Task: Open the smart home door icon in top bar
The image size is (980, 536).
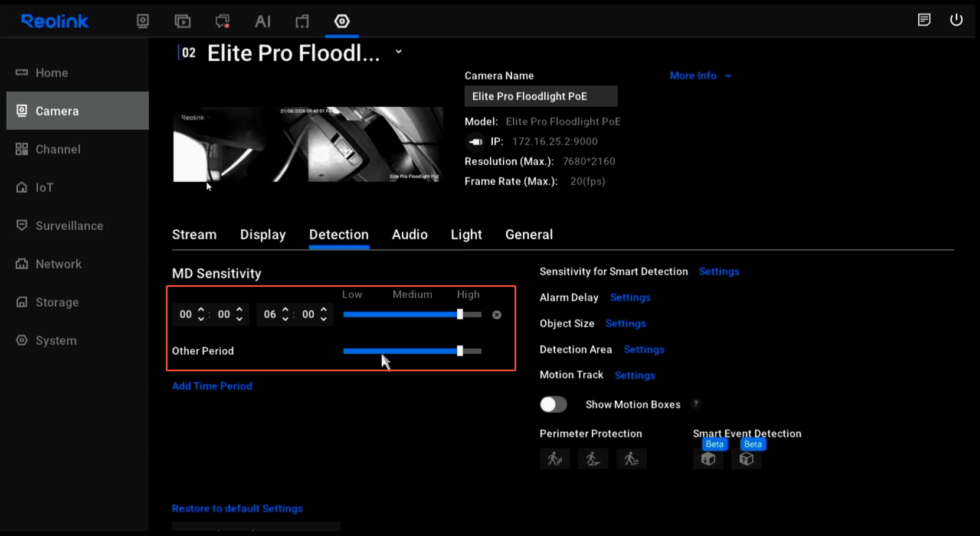Action: click(x=302, y=21)
